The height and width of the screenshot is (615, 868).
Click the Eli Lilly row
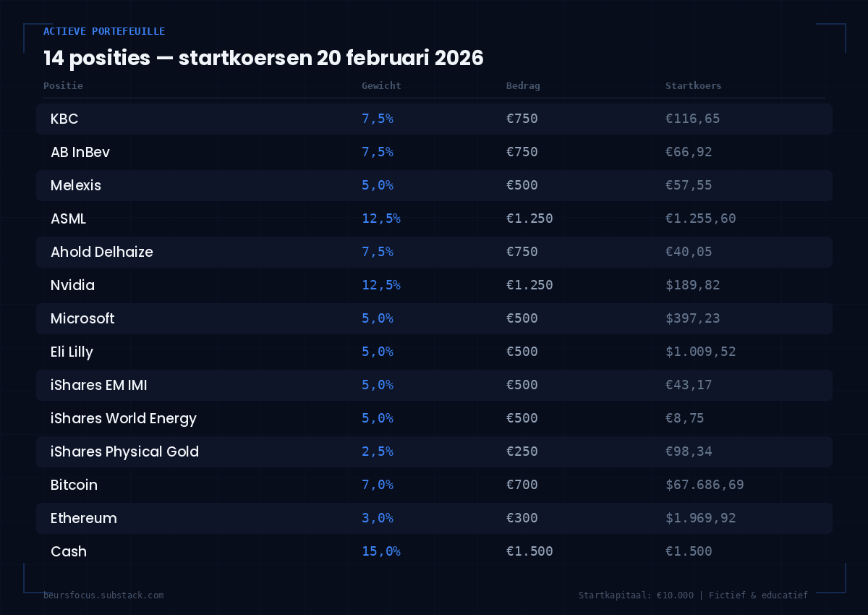pyautogui.click(x=72, y=352)
